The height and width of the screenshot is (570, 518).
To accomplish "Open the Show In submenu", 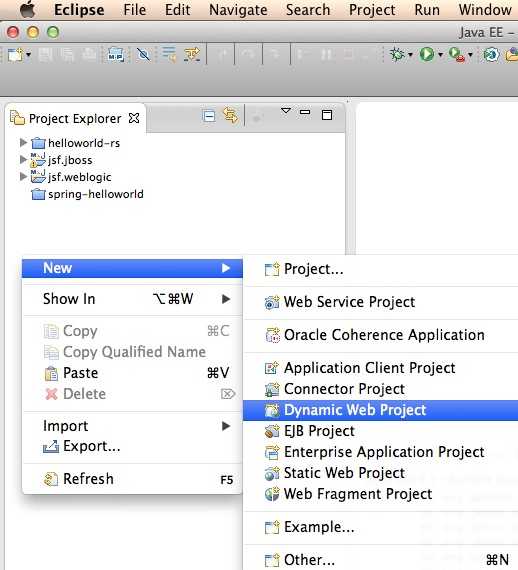I will click(132, 299).
